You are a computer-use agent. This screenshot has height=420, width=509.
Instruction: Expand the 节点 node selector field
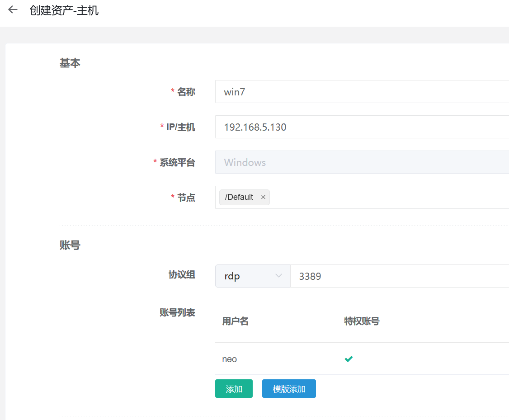point(362,197)
